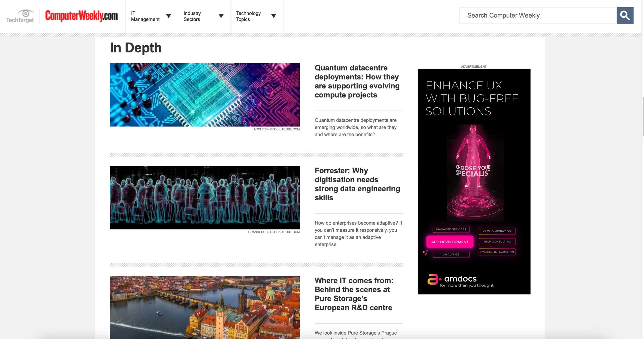The height and width of the screenshot is (339, 644).
Task: Click MANAGED SERVICES button in the ad
Action: click(x=451, y=229)
